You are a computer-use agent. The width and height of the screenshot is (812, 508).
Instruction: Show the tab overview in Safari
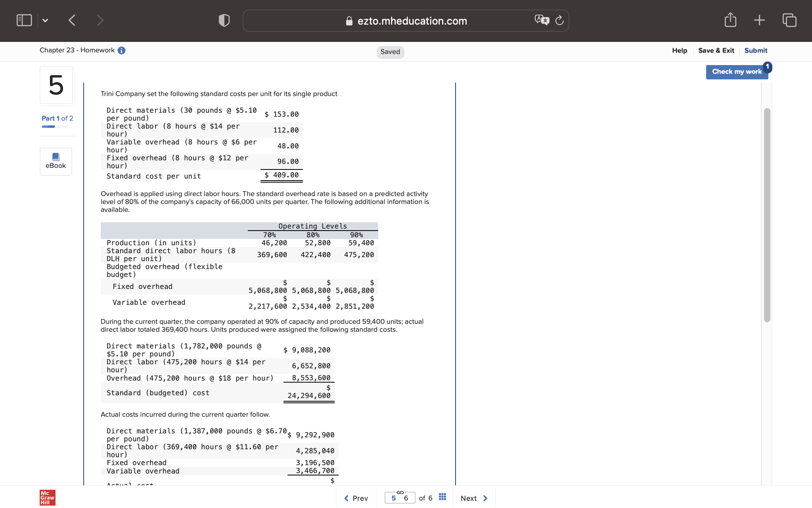tap(789, 20)
